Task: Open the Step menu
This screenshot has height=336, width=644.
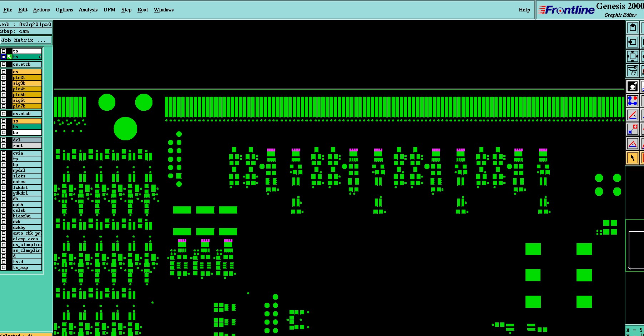Action: 126,10
